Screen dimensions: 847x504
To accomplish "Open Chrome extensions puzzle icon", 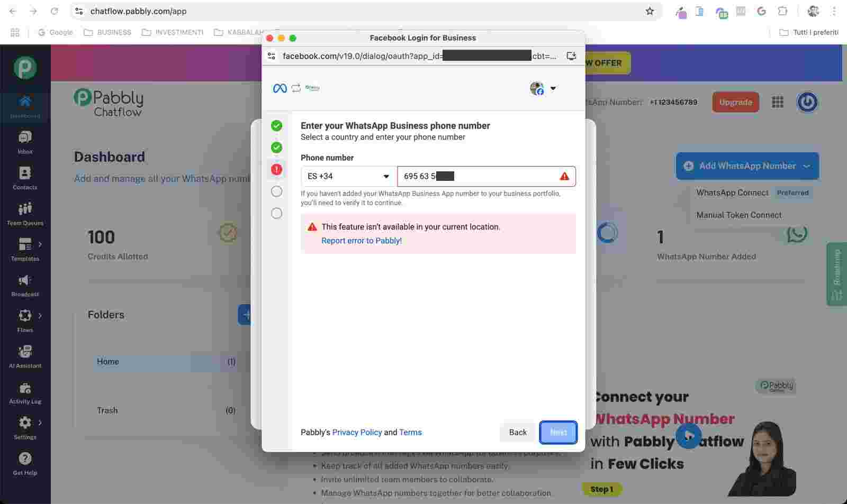I will (782, 11).
